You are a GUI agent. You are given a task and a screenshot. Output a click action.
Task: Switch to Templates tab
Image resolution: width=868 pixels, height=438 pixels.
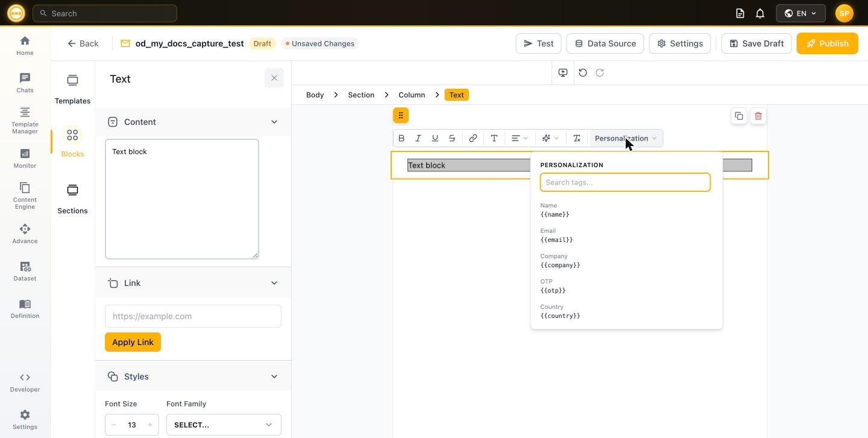pyautogui.click(x=72, y=89)
